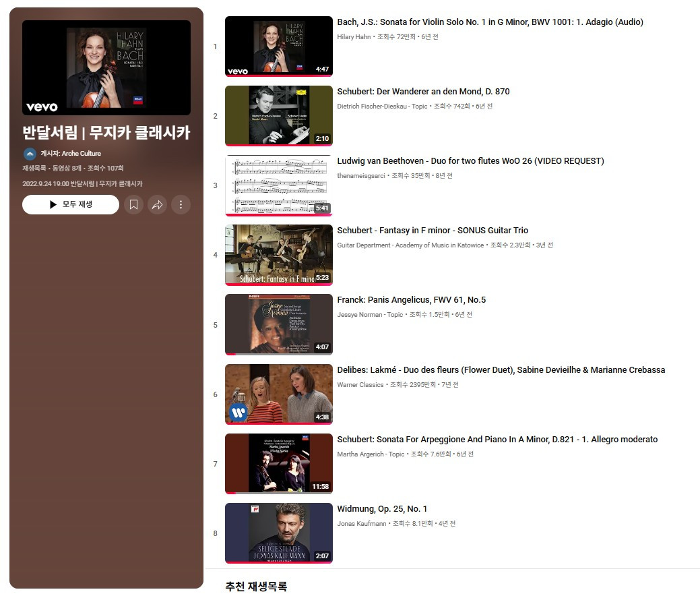Open Warner Classics channel link
The image size is (700, 596).
click(360, 385)
